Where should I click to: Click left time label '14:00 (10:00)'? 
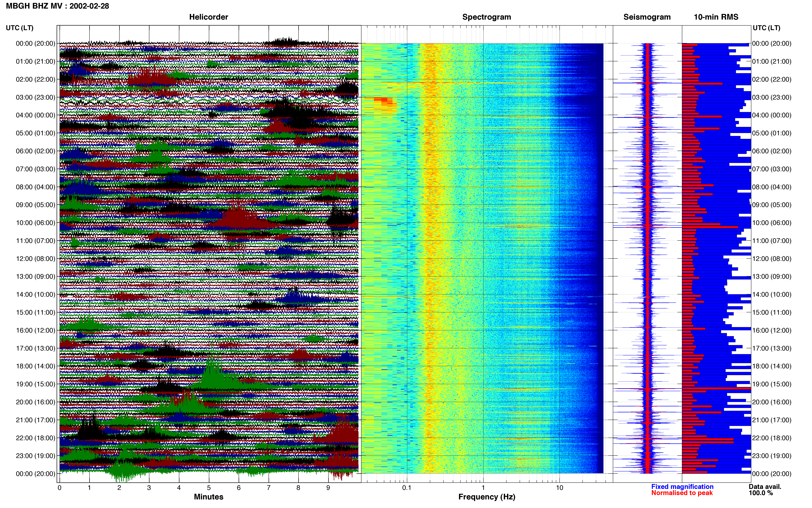[35, 294]
